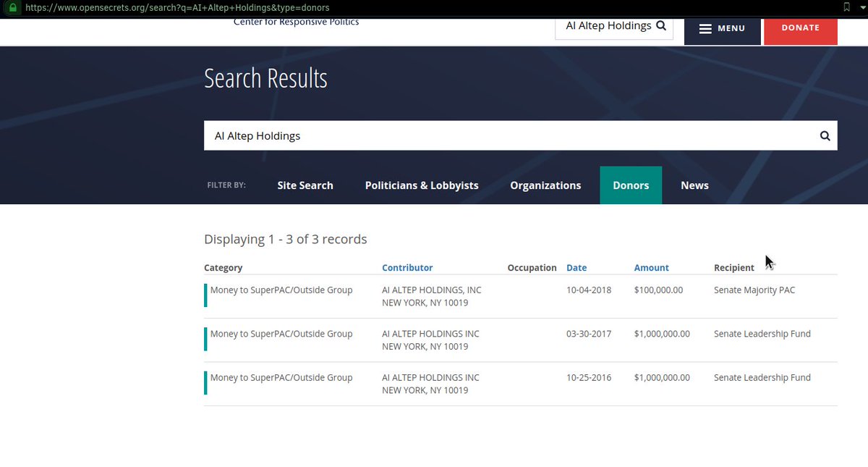Click $1,000,000.00 amount in the 03-30-2017 row
Viewport: 868px width, 467px height.
pos(662,334)
